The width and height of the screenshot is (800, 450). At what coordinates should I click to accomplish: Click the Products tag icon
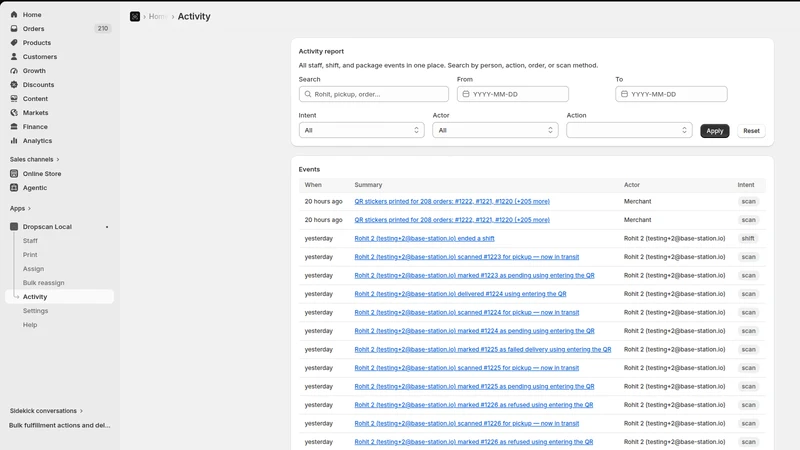coord(14,43)
